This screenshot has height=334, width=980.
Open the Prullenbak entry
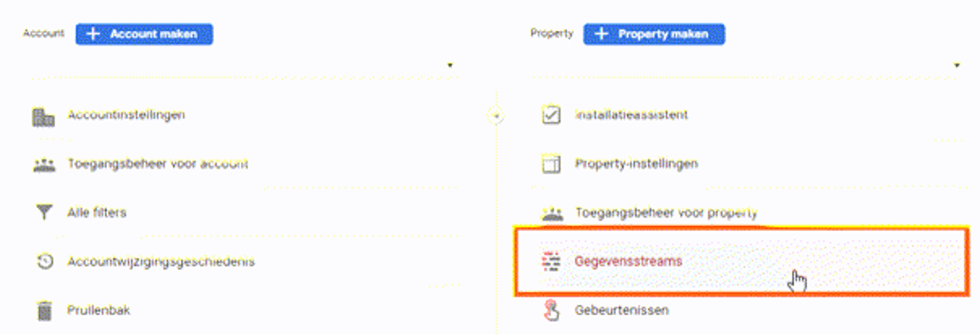click(99, 309)
